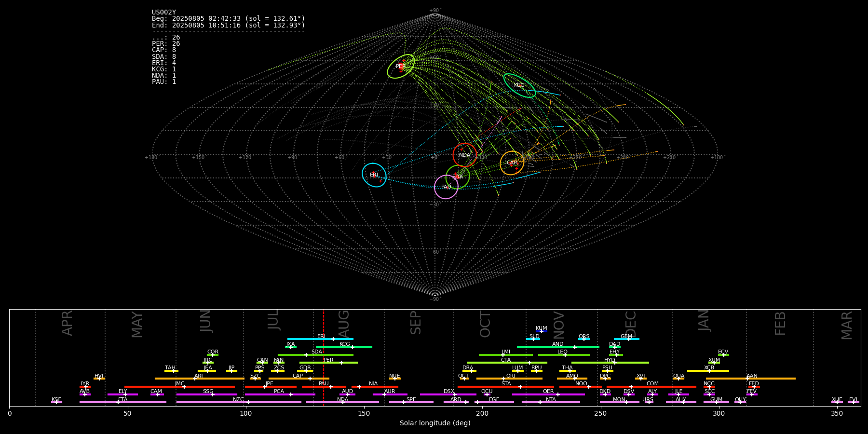The height and width of the screenshot is (434, 868).
Task: Select the End: 20250805 10:51:16 line
Action: [229, 25]
